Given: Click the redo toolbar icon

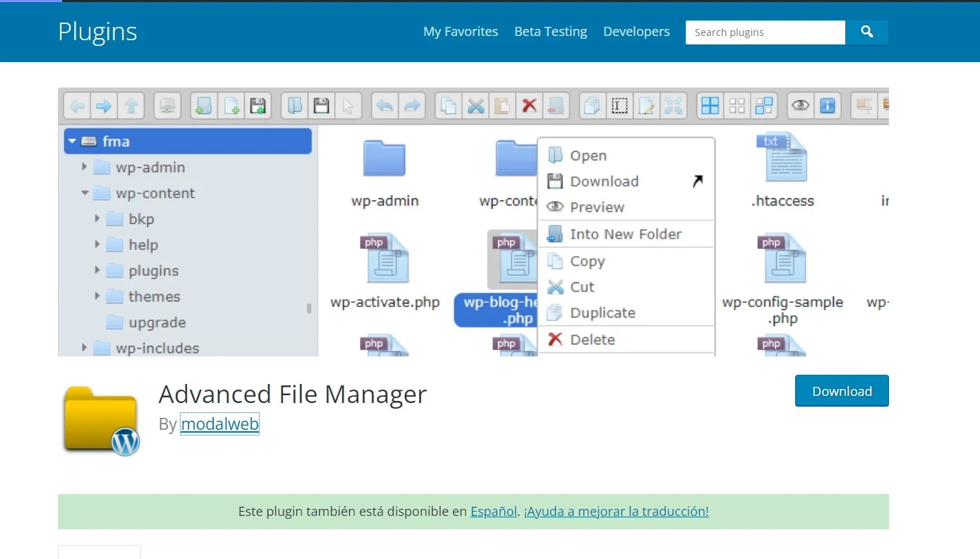Looking at the screenshot, I should [x=411, y=106].
